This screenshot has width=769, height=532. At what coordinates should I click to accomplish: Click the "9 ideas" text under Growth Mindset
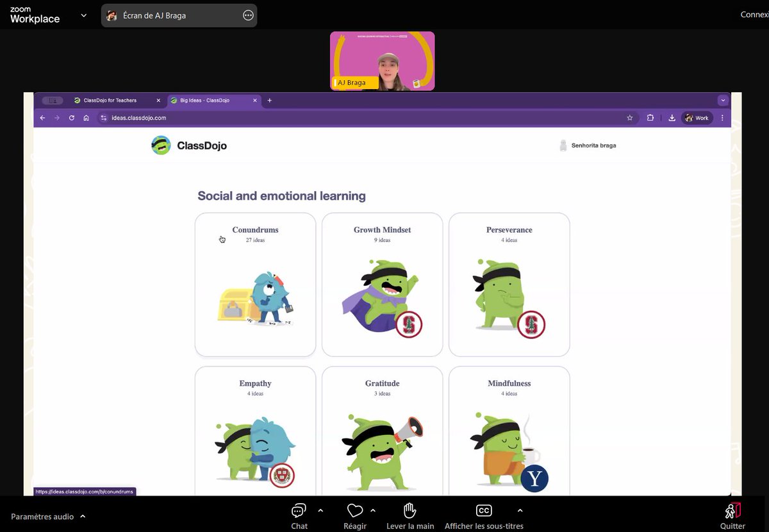click(x=382, y=240)
